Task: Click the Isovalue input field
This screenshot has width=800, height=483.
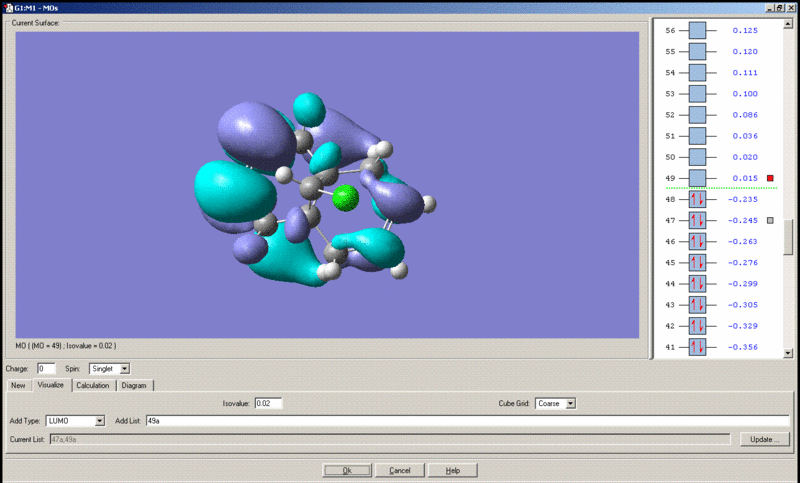Action: click(x=268, y=403)
